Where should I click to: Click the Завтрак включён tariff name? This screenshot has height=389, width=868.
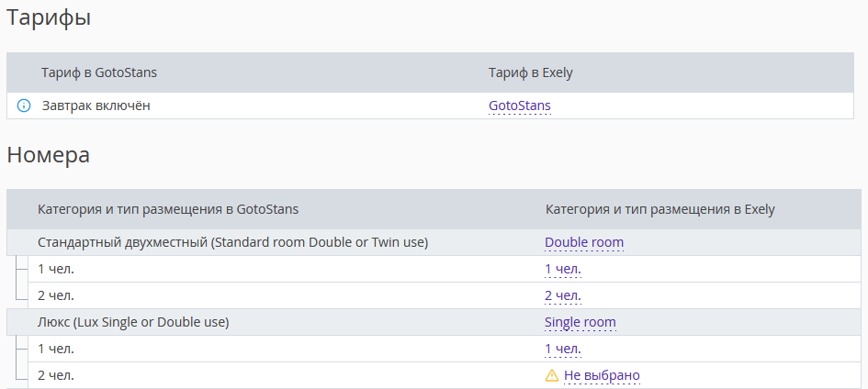[x=96, y=106]
